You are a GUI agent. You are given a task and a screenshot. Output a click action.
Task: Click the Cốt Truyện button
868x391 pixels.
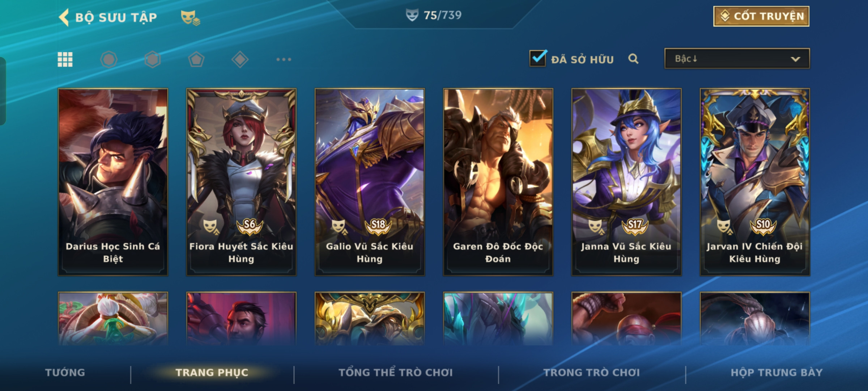761,16
